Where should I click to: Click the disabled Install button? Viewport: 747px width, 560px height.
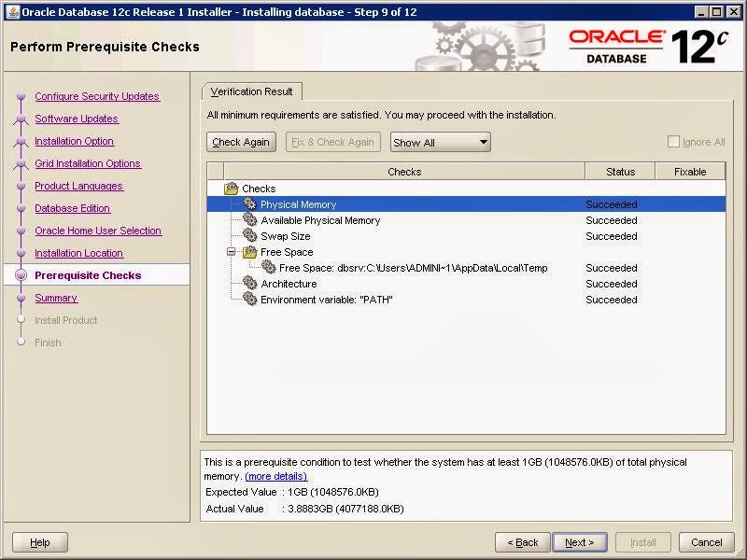pos(643,542)
